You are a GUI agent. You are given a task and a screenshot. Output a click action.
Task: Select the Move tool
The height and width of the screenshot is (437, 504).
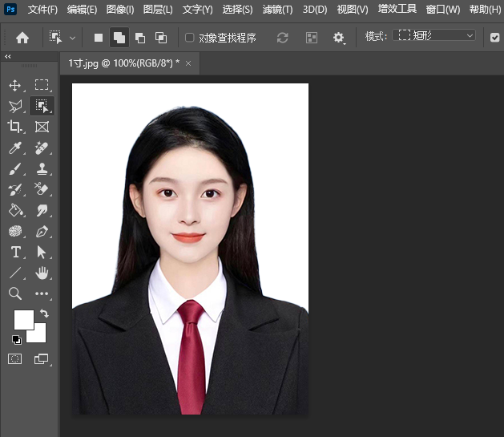pos(15,85)
